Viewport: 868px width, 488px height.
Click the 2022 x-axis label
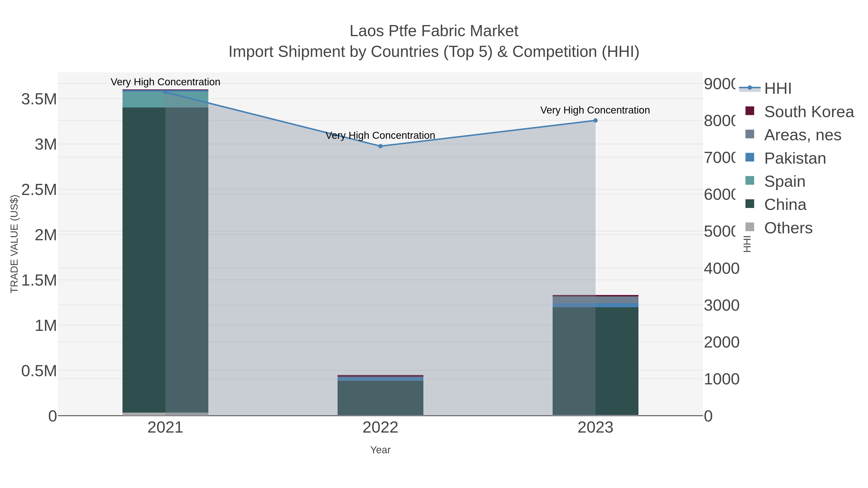pyautogui.click(x=380, y=428)
